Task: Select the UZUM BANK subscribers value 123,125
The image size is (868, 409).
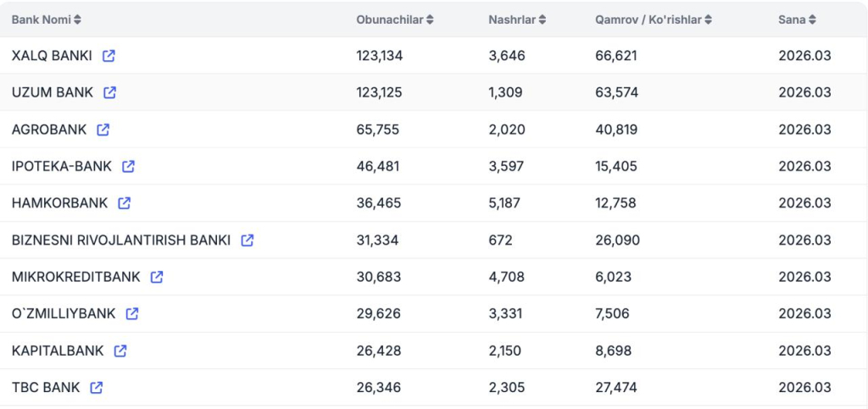Action: (379, 92)
